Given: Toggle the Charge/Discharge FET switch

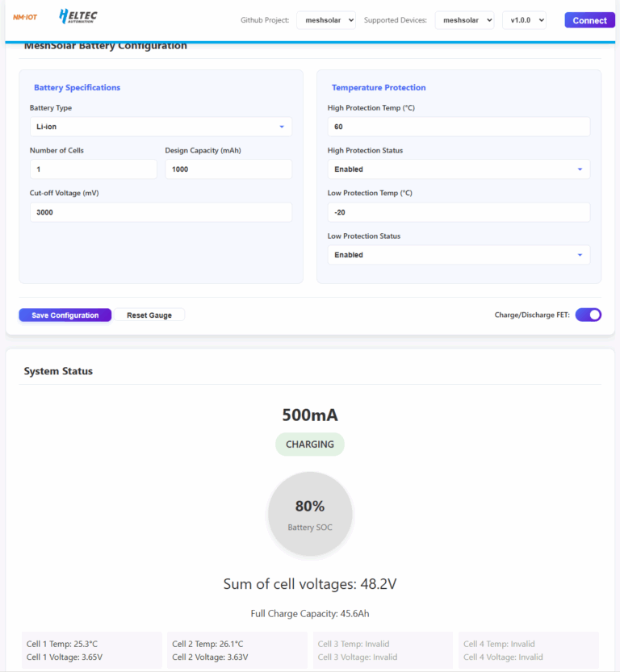Looking at the screenshot, I should click(588, 315).
